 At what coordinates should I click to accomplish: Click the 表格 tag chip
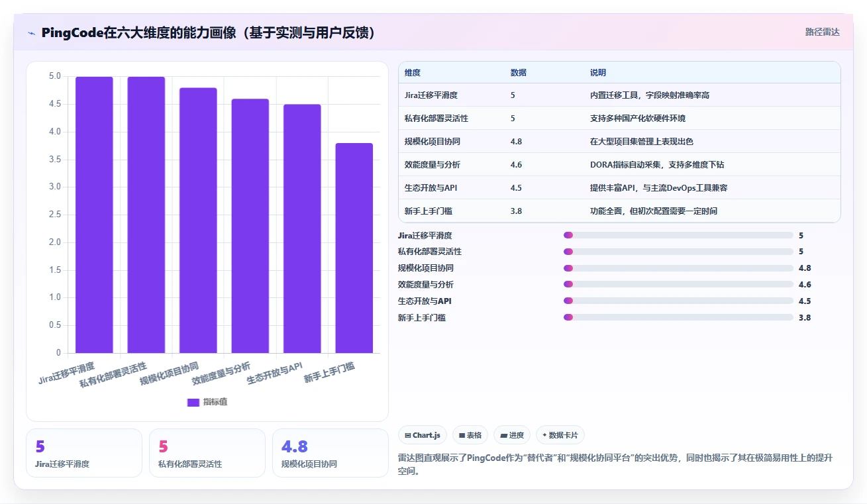(470, 435)
